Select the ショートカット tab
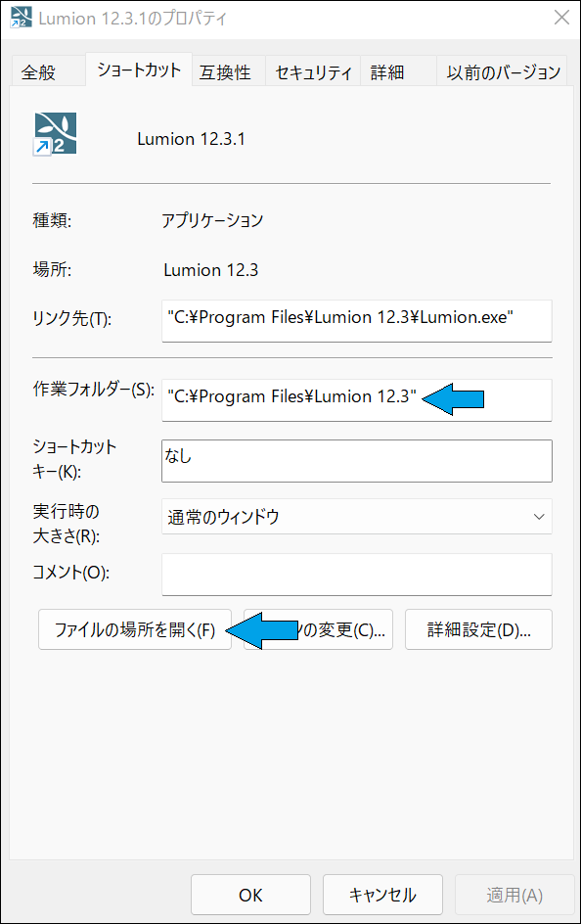This screenshot has height=924, width=581. (x=139, y=69)
